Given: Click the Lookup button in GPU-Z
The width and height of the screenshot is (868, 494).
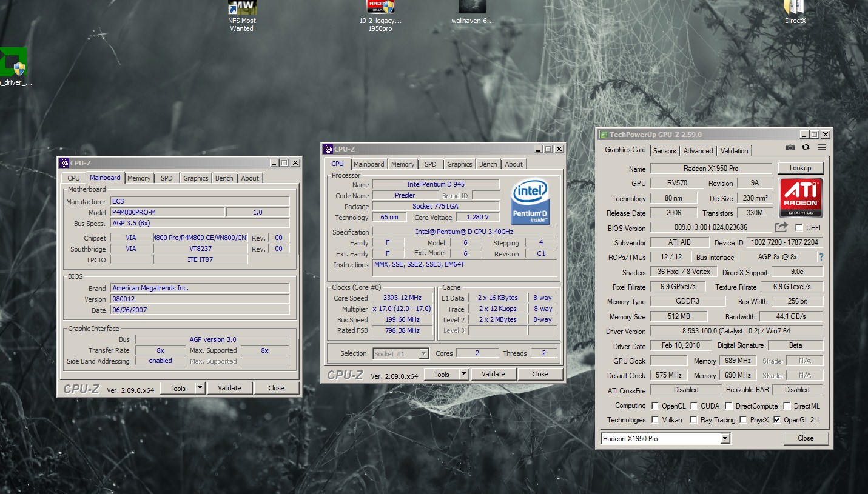Looking at the screenshot, I should pyautogui.click(x=800, y=168).
